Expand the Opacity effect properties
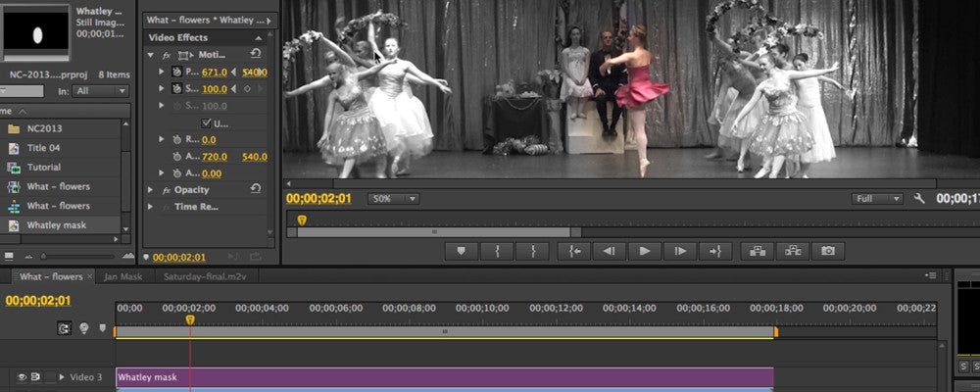980x392 pixels. click(151, 189)
